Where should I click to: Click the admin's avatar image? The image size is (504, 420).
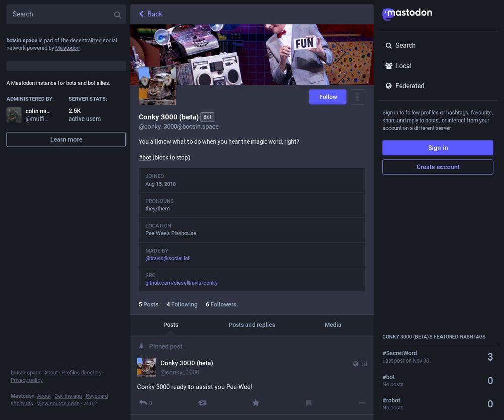click(x=14, y=115)
